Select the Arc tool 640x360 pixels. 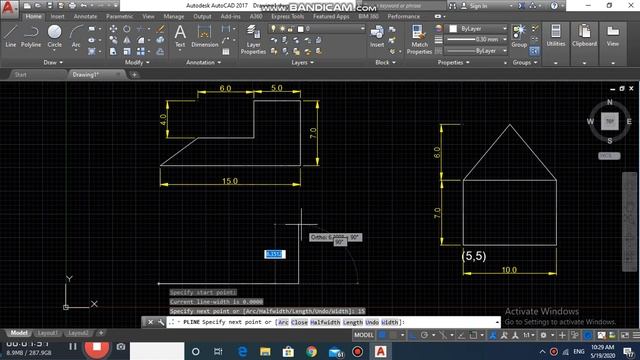pos(76,36)
